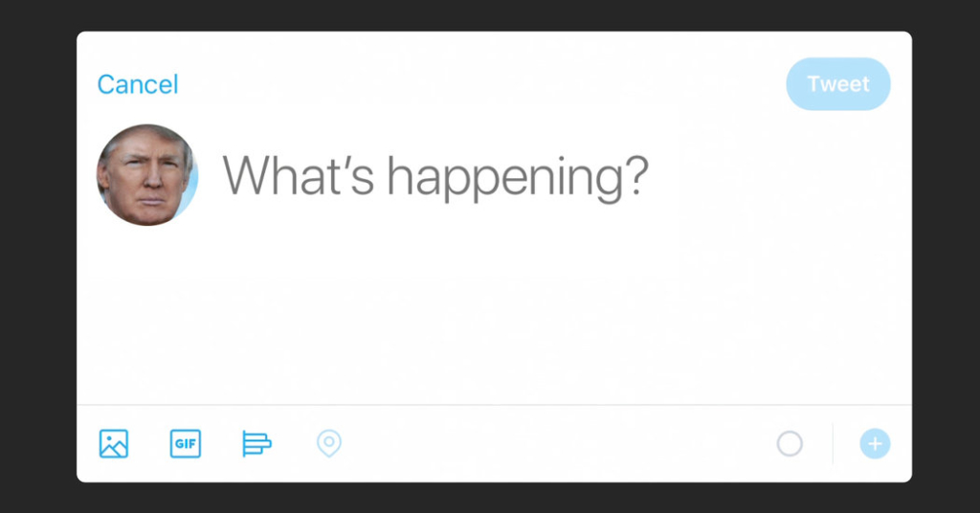Add a photo using the image icon
980x513 pixels.
(x=114, y=444)
